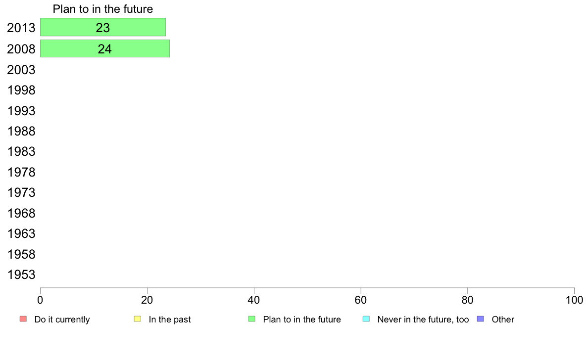This screenshot has width=588, height=364.
Task: Click the 2013 year axis label
Action: tap(21, 28)
